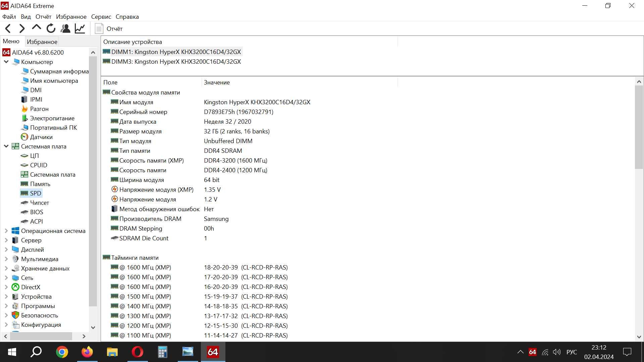Click the tree scroll-down arrow
The width and height of the screenshot is (644, 362).
93,327
